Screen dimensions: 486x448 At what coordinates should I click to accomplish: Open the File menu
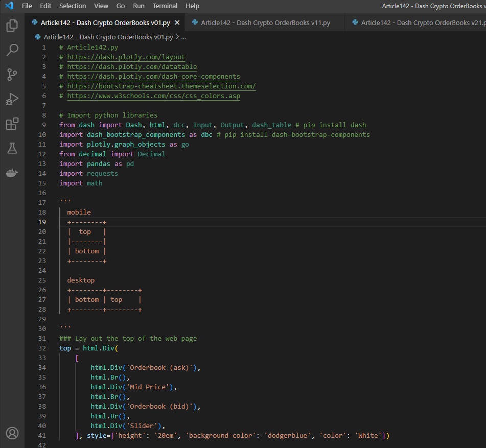click(27, 6)
